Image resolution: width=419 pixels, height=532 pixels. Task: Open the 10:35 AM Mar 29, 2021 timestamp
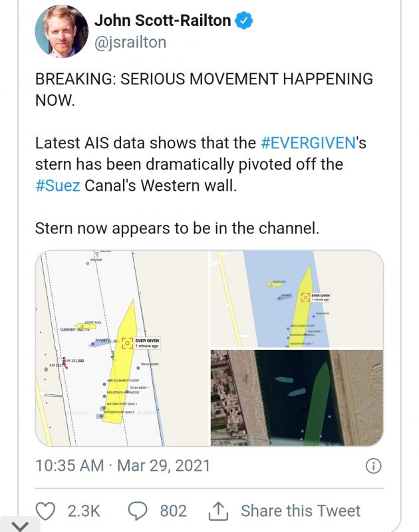123,465
